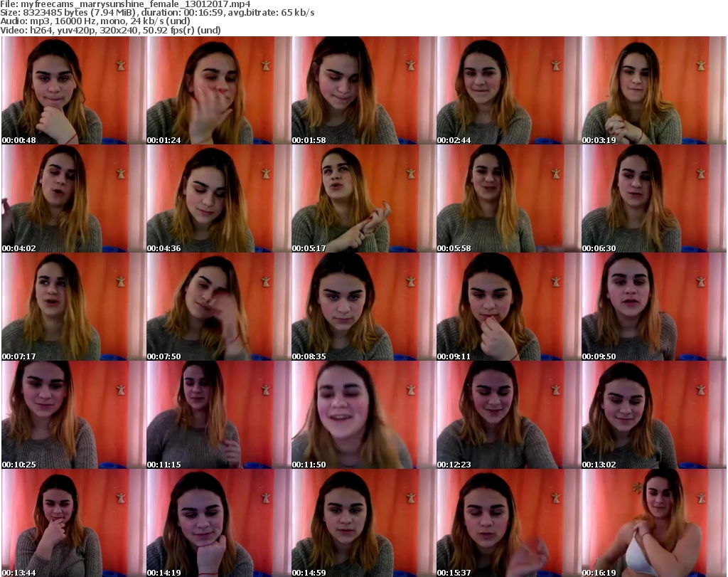The height and width of the screenshot is (577, 728).
Task: Open the thumbnail stamped 00:00:48
Action: [x=74, y=90]
